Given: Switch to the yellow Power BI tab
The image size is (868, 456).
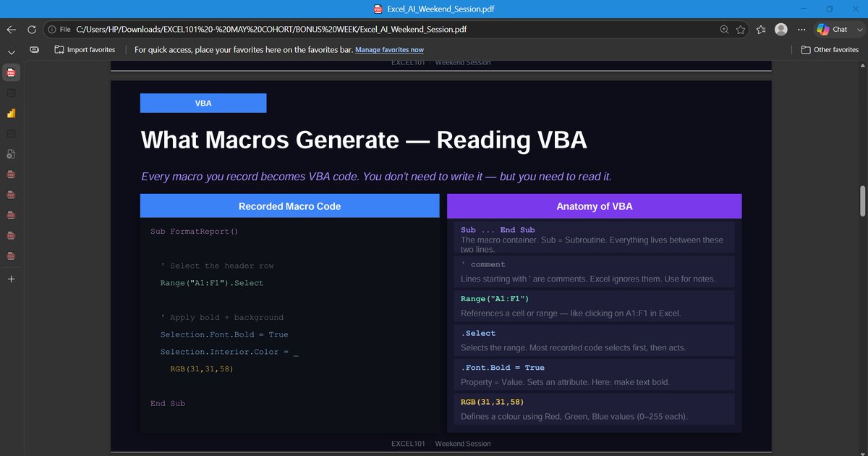Looking at the screenshot, I should tap(11, 114).
